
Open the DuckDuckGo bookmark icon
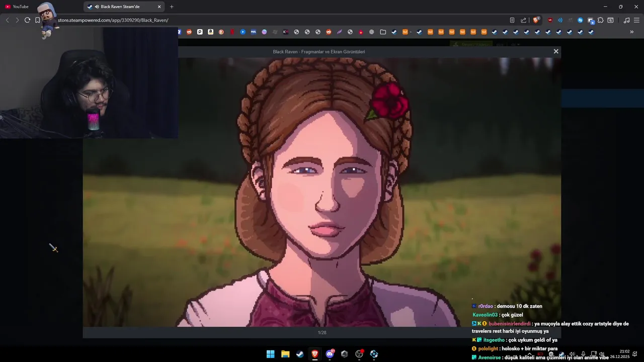[x=221, y=32]
